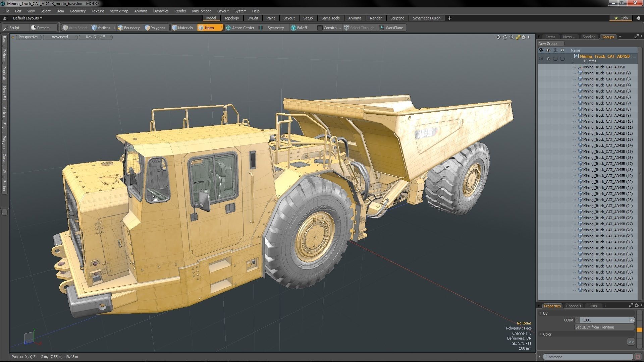This screenshot has width=644, height=362.
Task: Click the Command input field
Action: 588,357
